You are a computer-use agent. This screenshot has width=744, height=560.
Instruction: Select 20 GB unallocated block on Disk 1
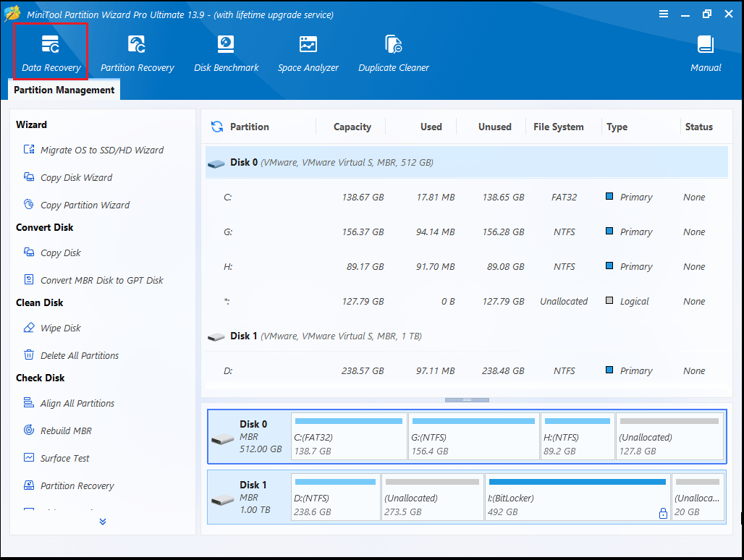point(698,497)
